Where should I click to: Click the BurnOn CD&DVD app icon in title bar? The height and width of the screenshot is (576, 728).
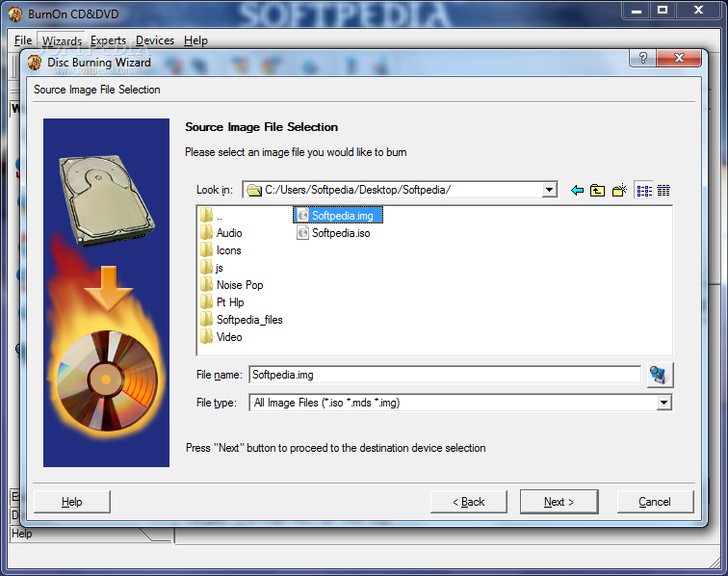point(15,13)
